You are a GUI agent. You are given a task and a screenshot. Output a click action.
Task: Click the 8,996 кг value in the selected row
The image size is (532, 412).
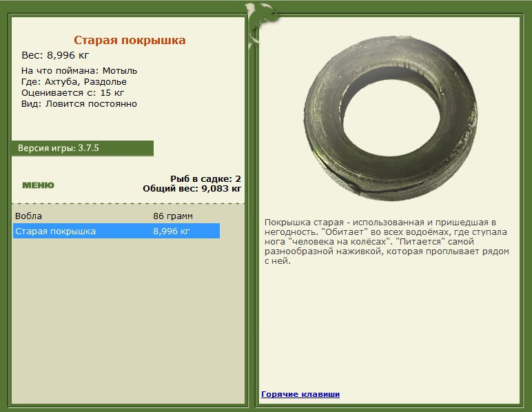pos(172,231)
